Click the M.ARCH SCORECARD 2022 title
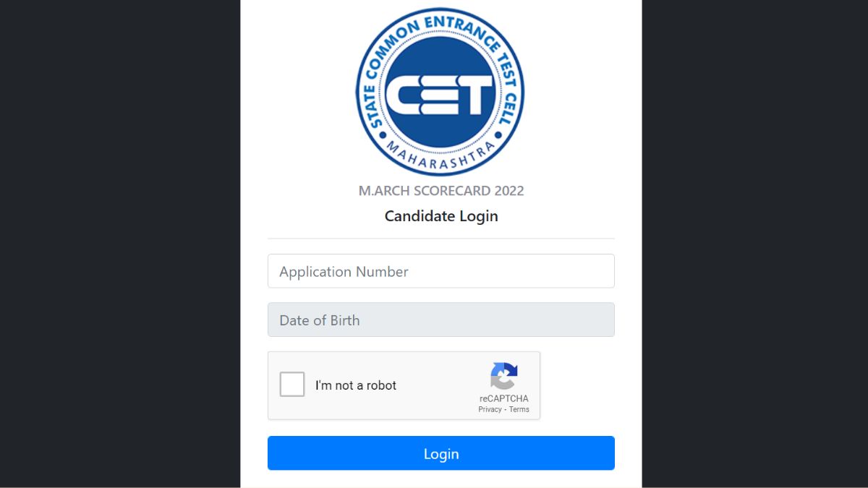Image resolution: width=868 pixels, height=488 pixels. coord(441,190)
